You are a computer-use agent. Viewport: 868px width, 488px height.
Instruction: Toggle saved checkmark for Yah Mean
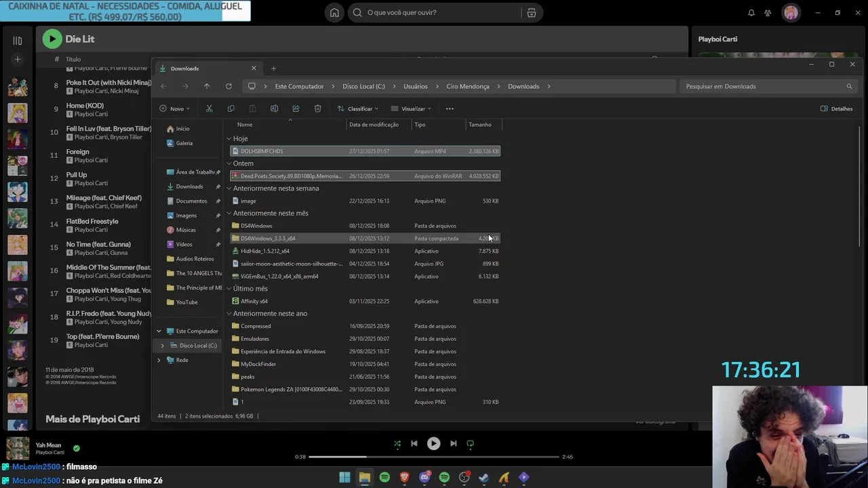(x=76, y=448)
